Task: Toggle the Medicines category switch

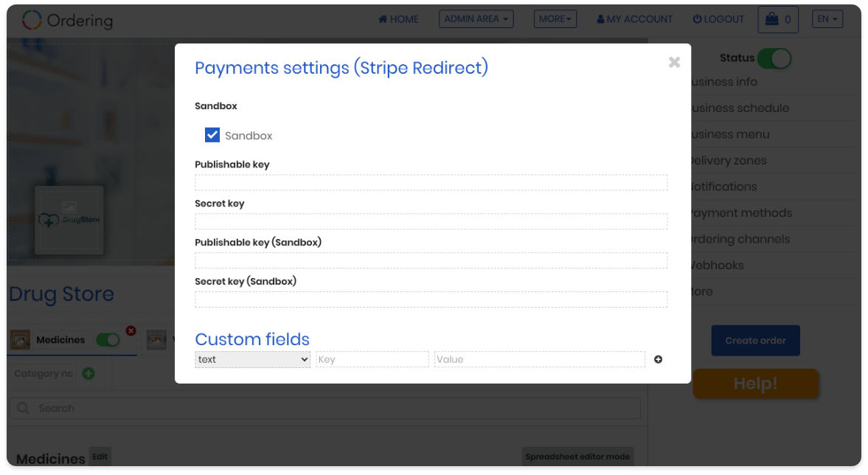Action: tap(108, 340)
